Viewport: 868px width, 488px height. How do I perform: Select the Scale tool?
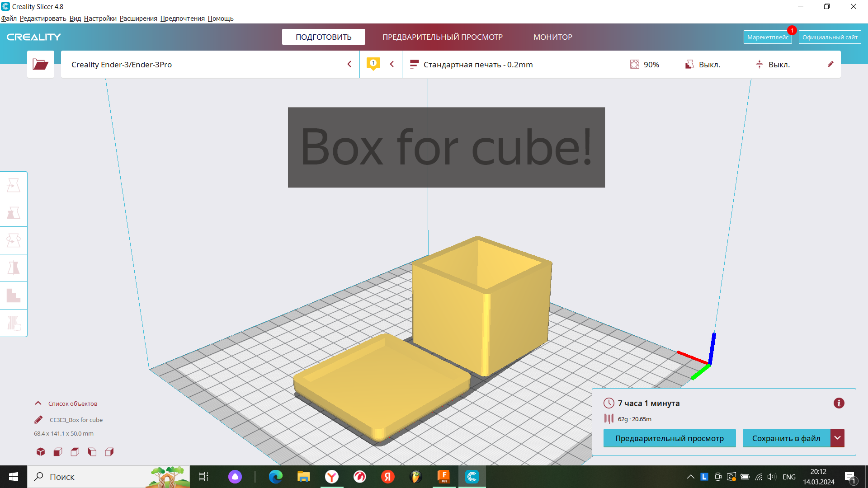click(14, 212)
